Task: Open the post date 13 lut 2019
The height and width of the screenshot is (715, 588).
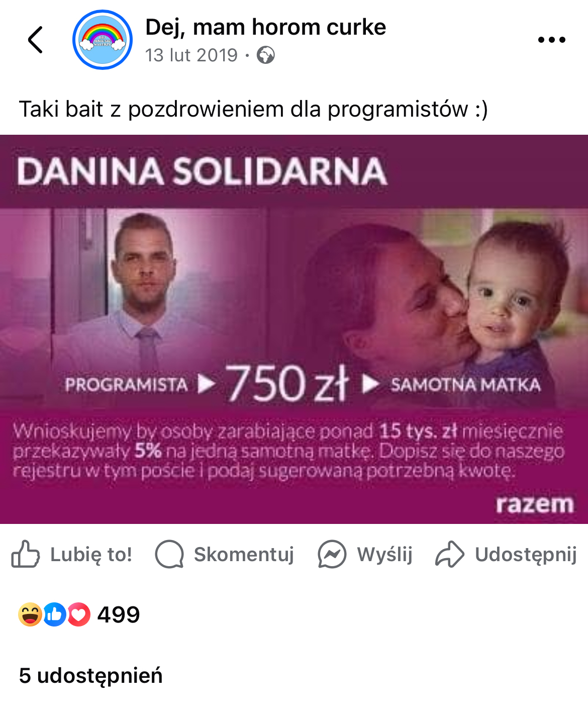Action: pos(191,55)
